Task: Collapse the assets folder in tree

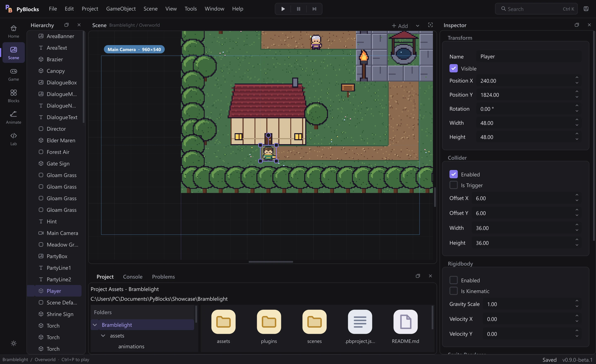Action: [x=103, y=335]
